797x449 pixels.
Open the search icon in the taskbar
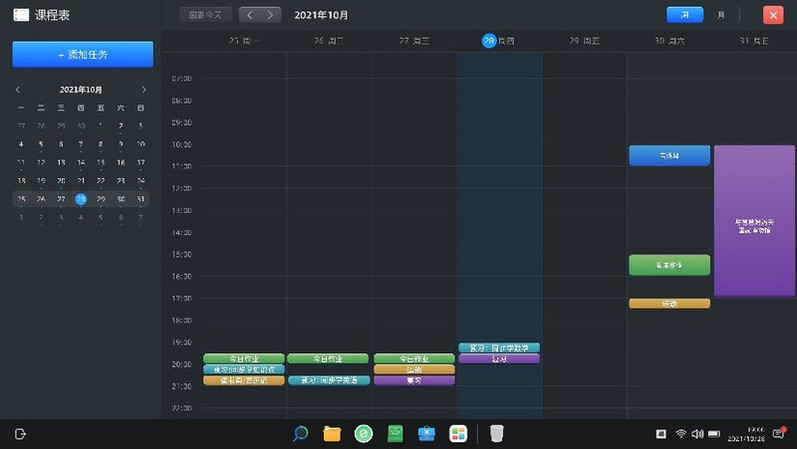pyautogui.click(x=300, y=434)
